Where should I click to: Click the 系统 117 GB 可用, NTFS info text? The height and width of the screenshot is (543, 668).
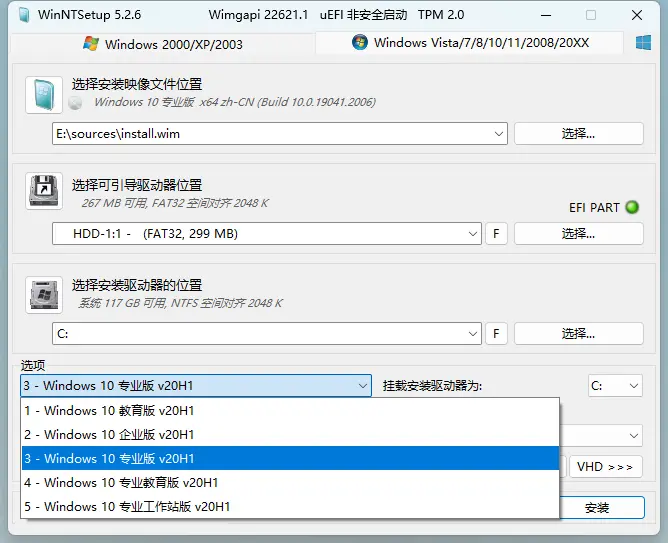(x=181, y=303)
